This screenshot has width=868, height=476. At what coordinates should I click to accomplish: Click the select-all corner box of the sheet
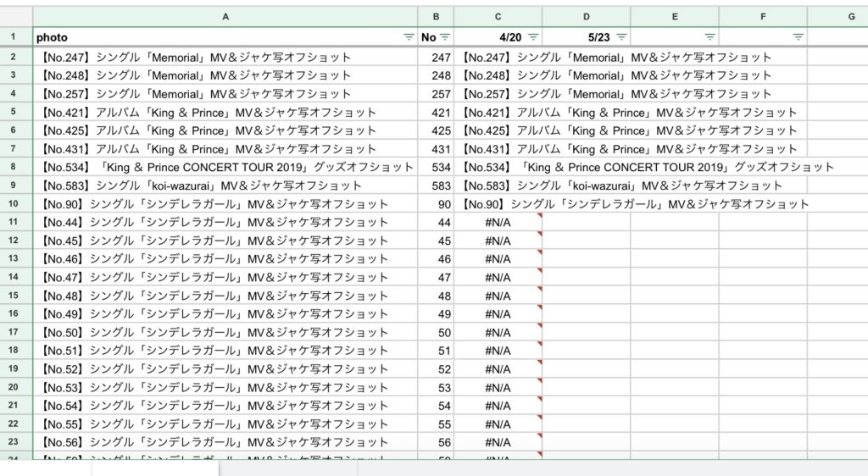point(16,16)
